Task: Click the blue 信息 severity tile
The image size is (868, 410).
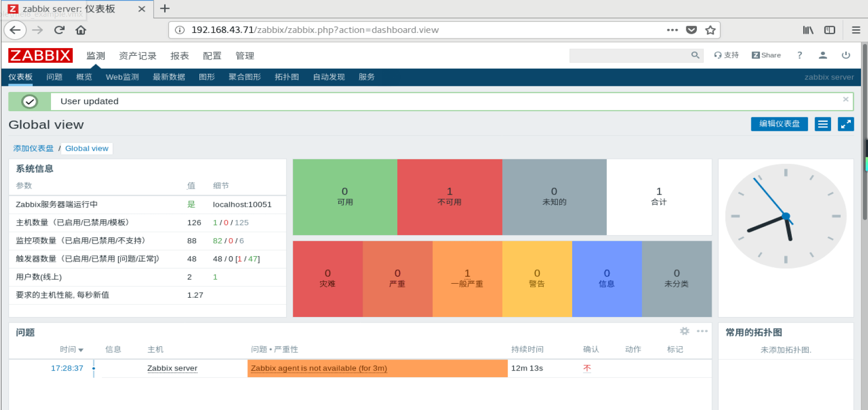Action: pos(606,279)
